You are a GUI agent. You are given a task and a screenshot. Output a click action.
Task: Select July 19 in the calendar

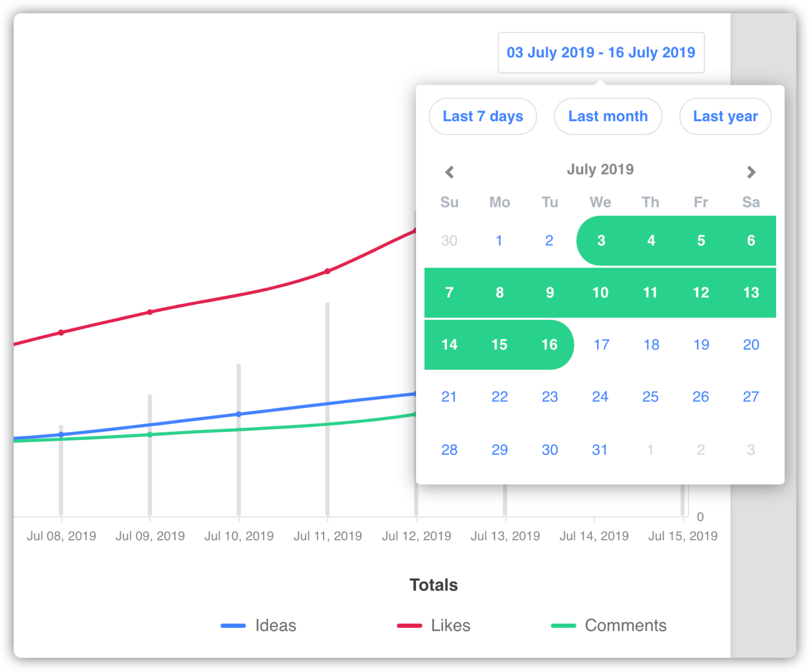(x=701, y=345)
